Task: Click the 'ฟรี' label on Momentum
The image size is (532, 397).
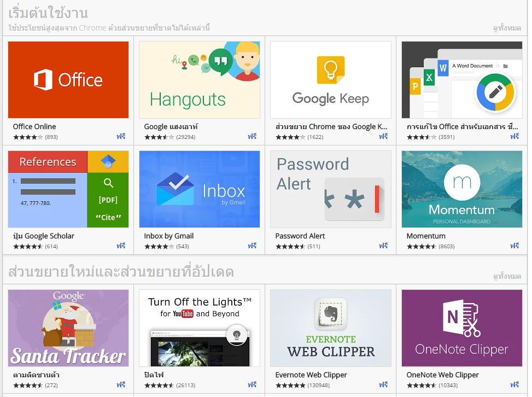Action: click(x=515, y=246)
